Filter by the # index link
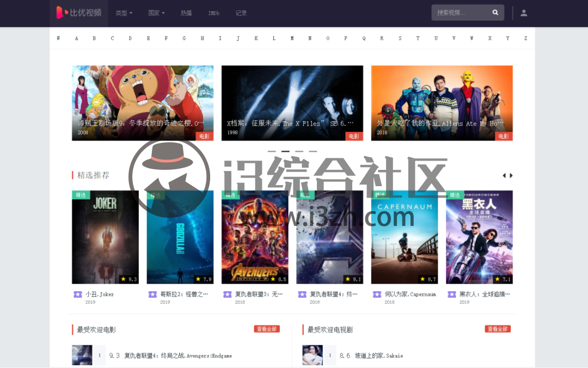 (x=58, y=38)
